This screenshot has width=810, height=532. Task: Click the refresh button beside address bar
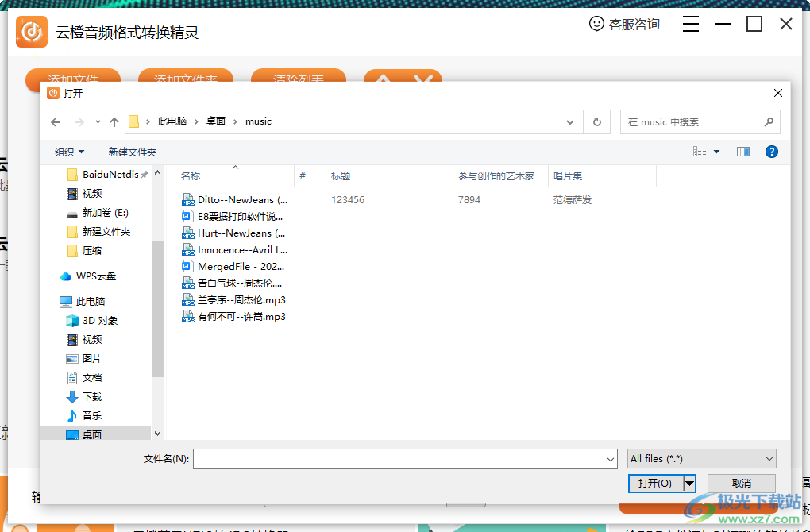coord(596,122)
